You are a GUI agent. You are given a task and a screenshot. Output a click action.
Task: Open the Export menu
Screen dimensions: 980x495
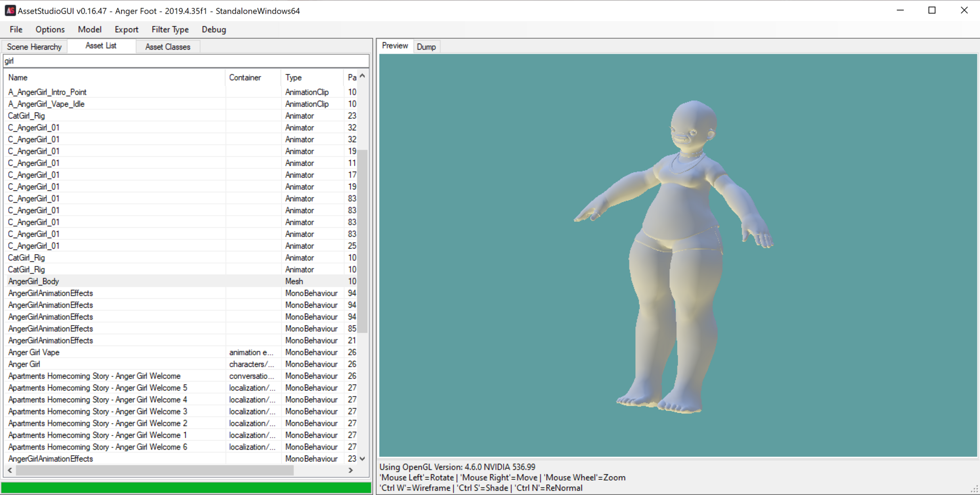click(x=127, y=30)
